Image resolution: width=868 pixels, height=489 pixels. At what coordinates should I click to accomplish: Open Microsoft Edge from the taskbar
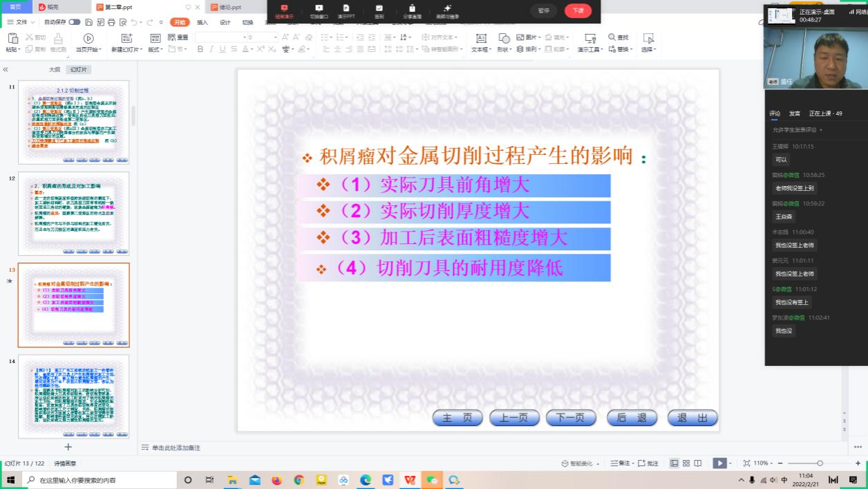coord(366,480)
